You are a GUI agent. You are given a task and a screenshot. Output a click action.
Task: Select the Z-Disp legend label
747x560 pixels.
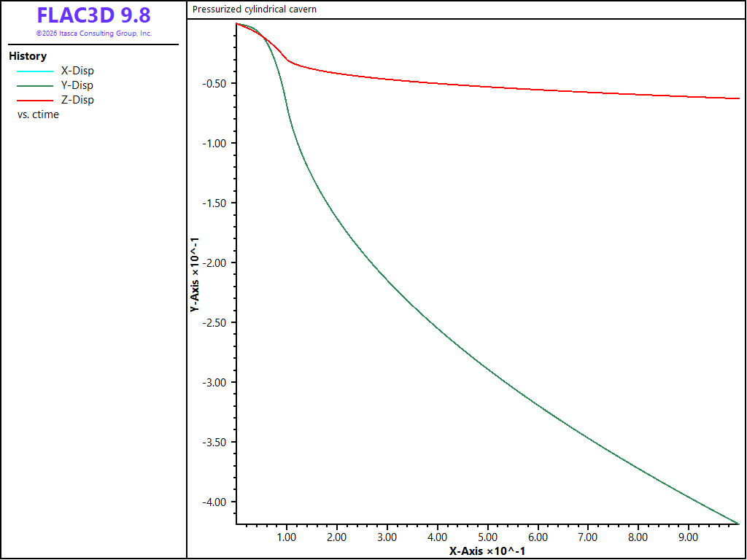click(77, 100)
